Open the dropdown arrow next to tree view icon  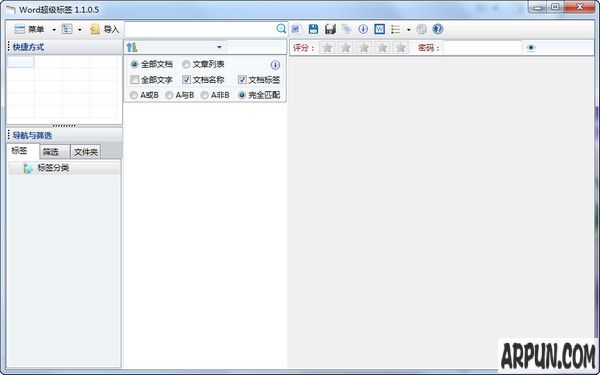[80, 30]
